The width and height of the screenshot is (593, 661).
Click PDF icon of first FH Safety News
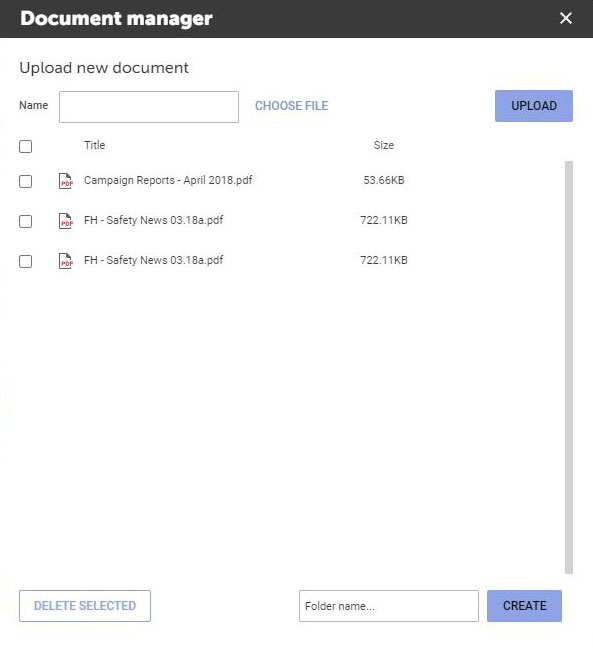click(x=66, y=221)
